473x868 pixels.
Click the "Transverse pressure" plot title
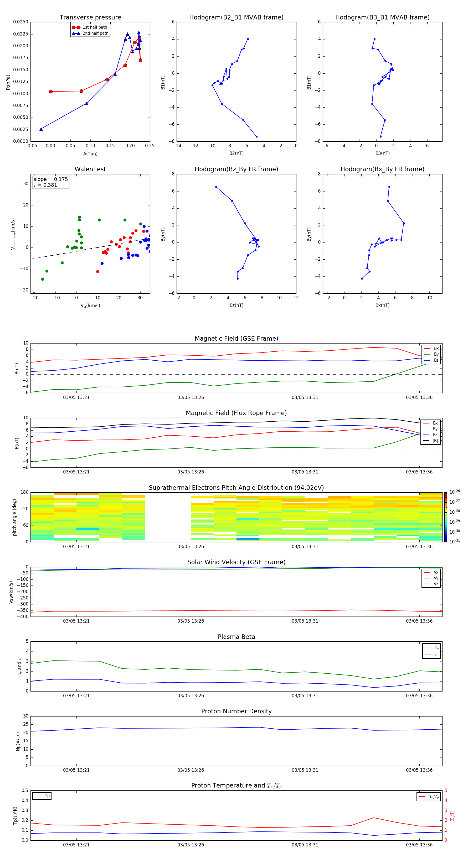[90, 18]
